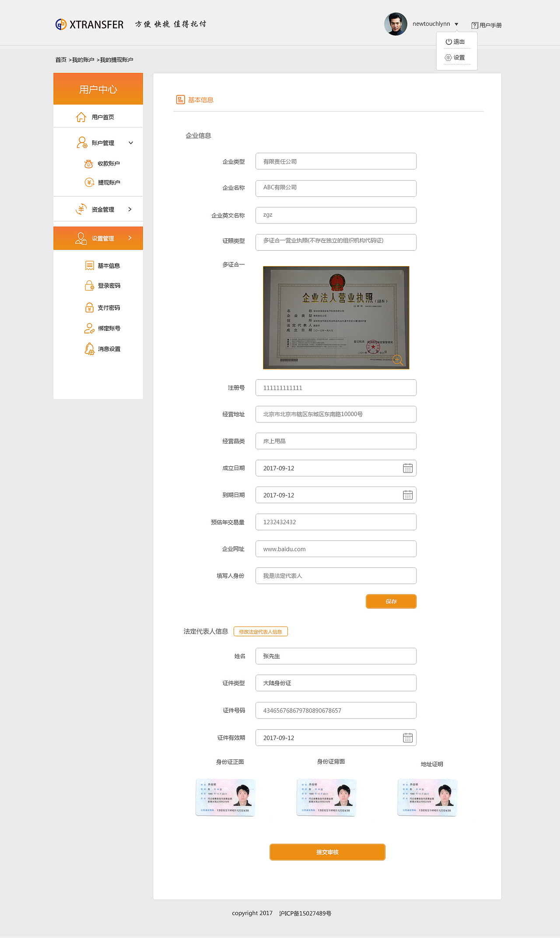Screen dimensions: 560x938
Task: Toggle the 设置管理 chevron
Action: click(130, 238)
